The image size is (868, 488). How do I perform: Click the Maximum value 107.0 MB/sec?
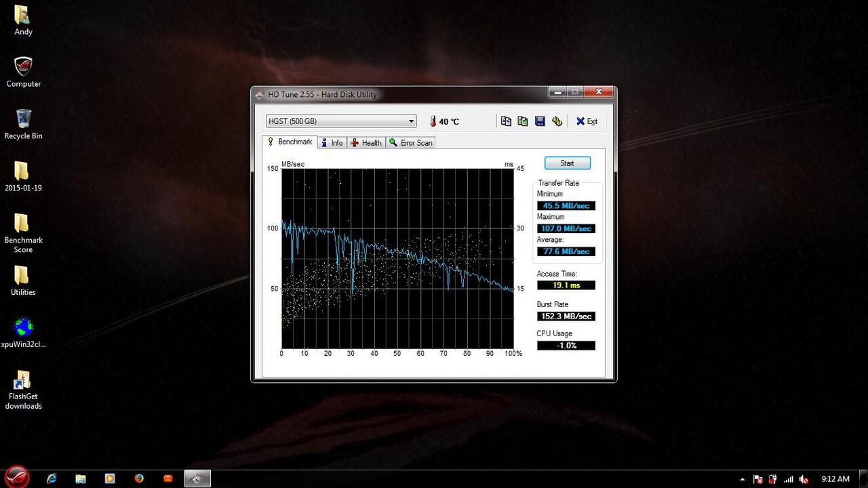coord(566,229)
